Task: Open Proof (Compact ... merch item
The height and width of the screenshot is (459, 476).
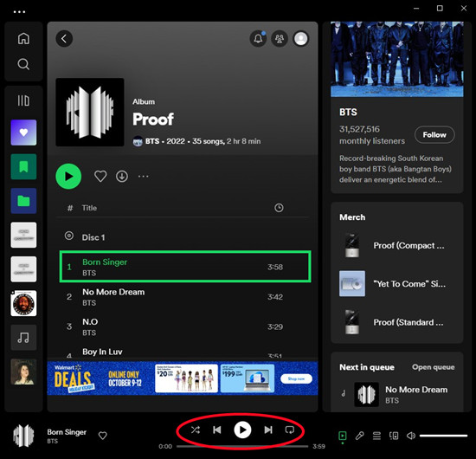Action: 397,245
